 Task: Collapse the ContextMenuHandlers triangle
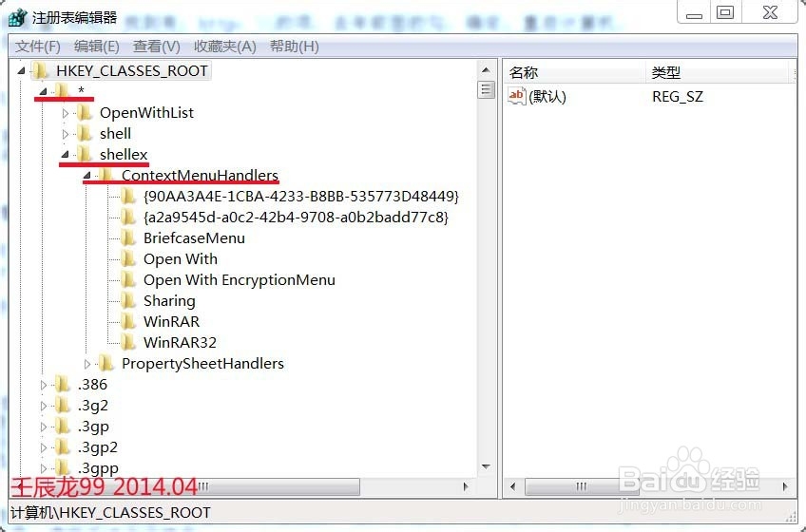(x=86, y=176)
